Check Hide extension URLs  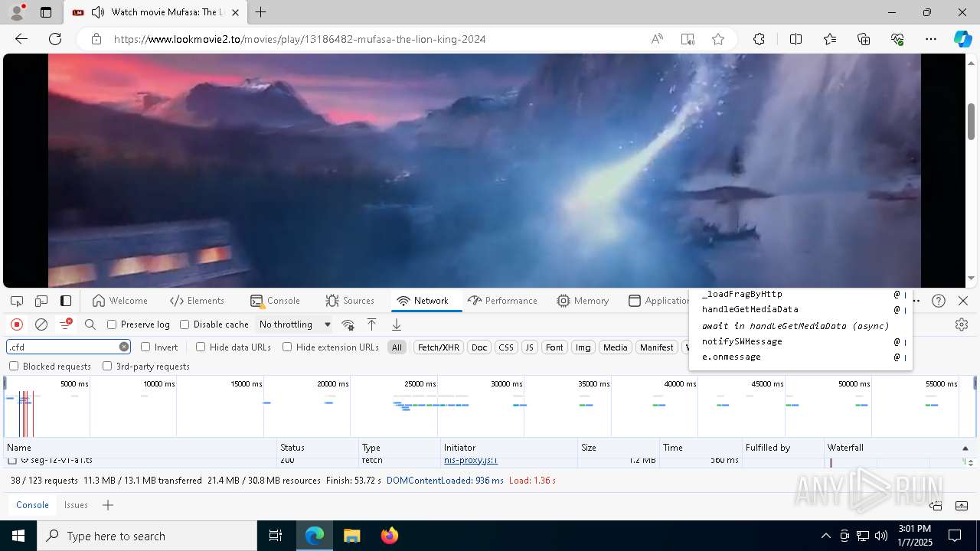point(287,347)
